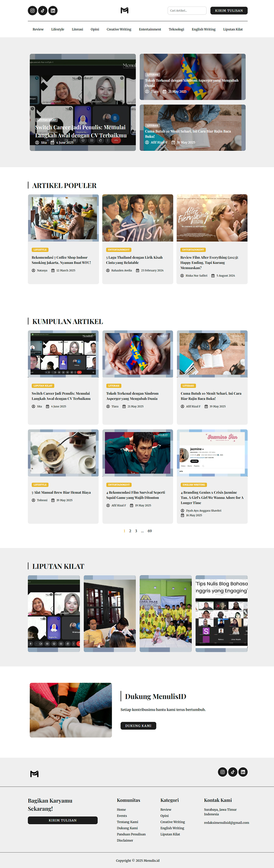This screenshot has height=868, width=274.
Task: Open the TikTok icon in footer
Action: [x=233, y=772]
